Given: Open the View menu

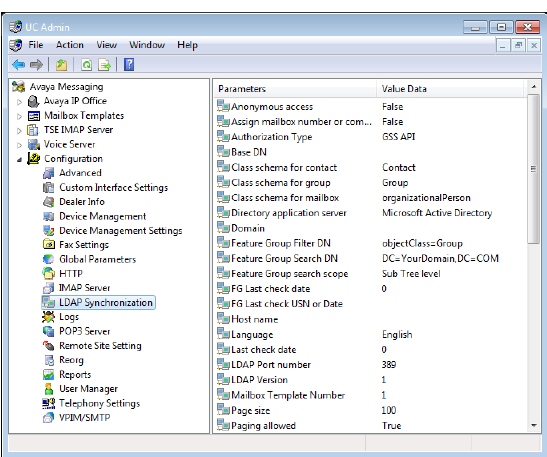Looking at the screenshot, I should tap(106, 45).
